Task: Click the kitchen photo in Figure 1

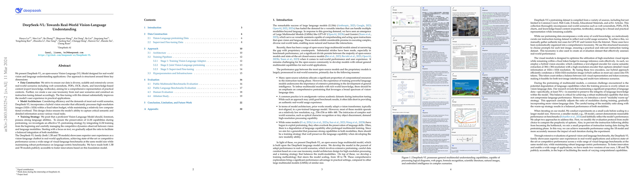Action: 465,26
